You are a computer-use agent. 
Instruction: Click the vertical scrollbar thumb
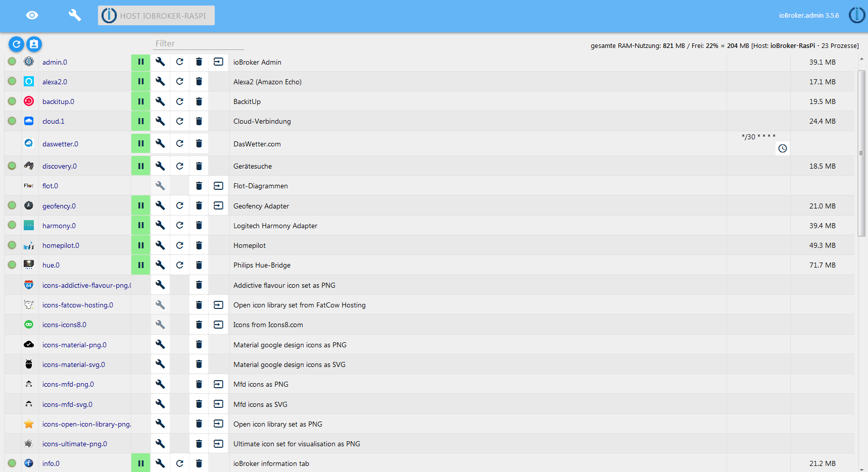coord(861,153)
